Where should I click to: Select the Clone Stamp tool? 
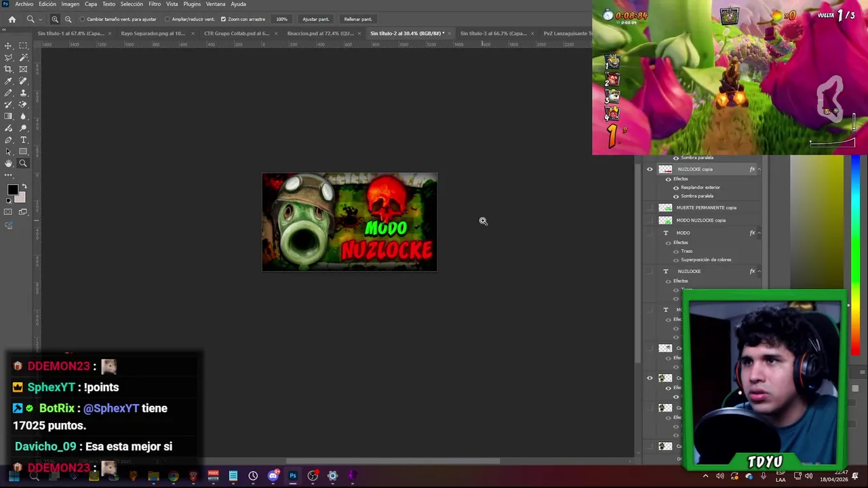[23, 93]
